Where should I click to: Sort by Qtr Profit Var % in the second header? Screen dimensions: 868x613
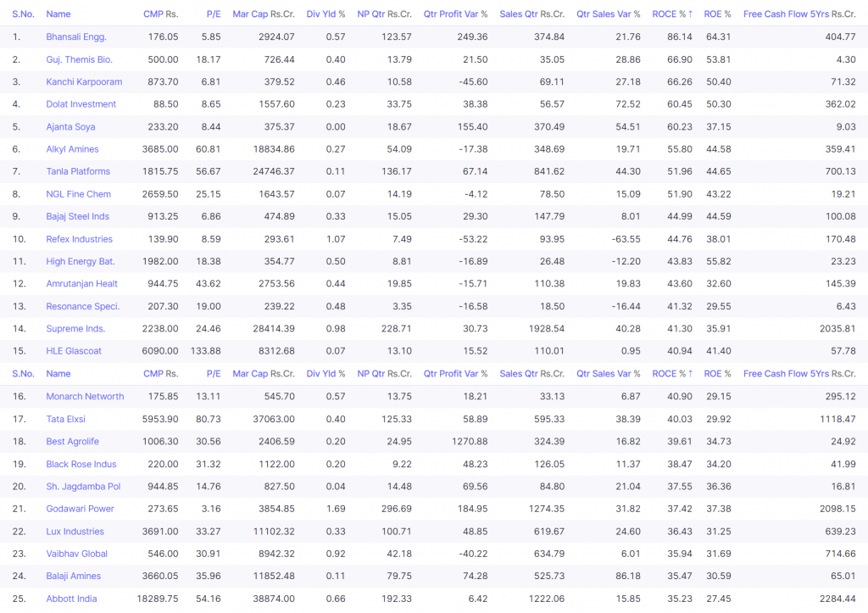click(455, 374)
